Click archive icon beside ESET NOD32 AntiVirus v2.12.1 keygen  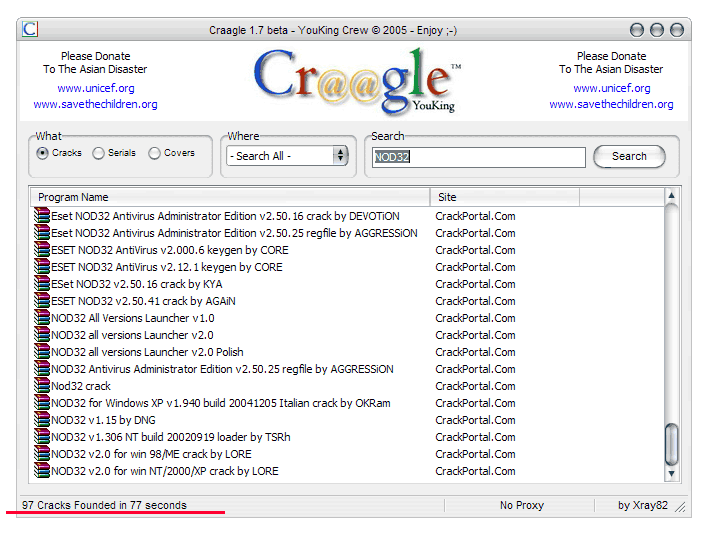42,266
